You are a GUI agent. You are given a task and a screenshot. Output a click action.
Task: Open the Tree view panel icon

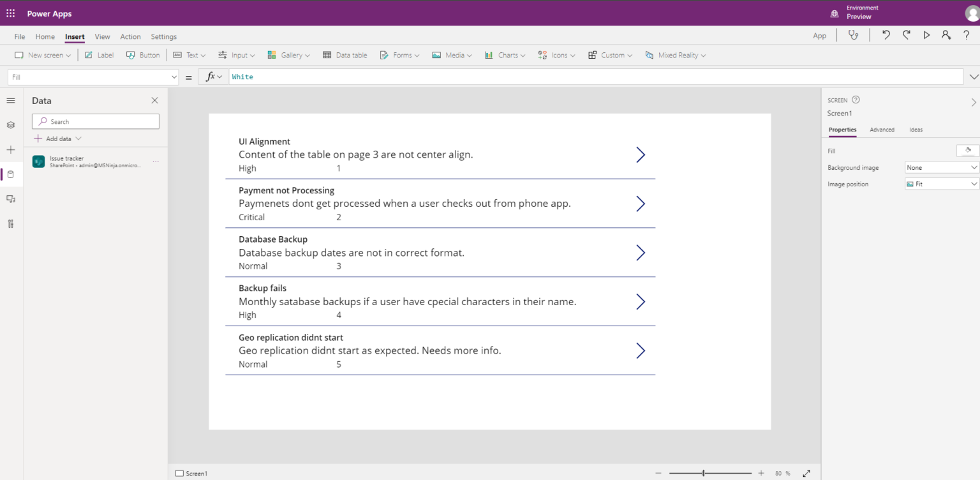(10, 125)
